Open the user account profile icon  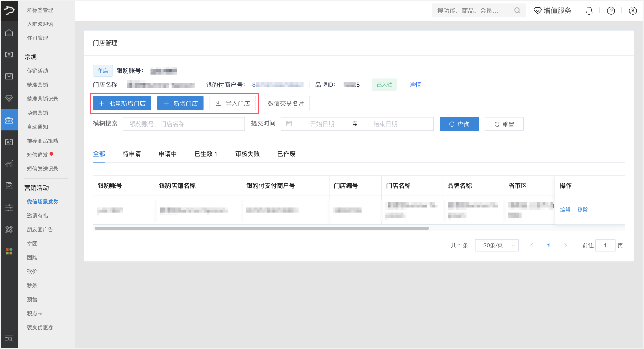pyautogui.click(x=632, y=11)
